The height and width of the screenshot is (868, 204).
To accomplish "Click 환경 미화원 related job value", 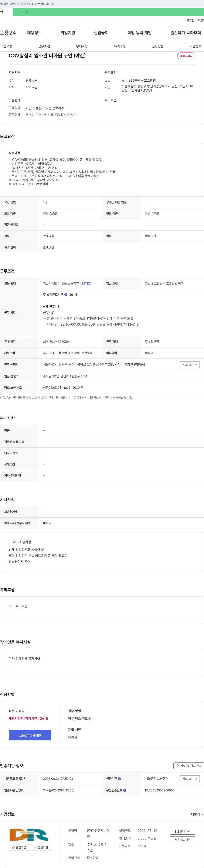I will coord(152,214).
